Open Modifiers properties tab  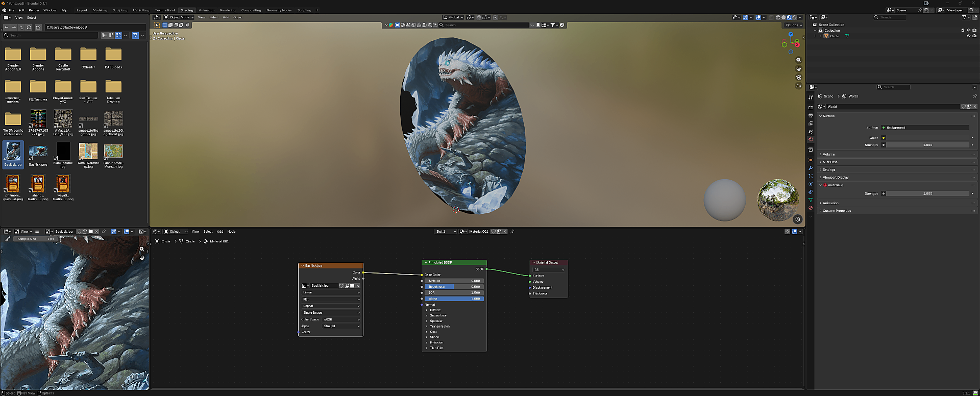coord(811,168)
